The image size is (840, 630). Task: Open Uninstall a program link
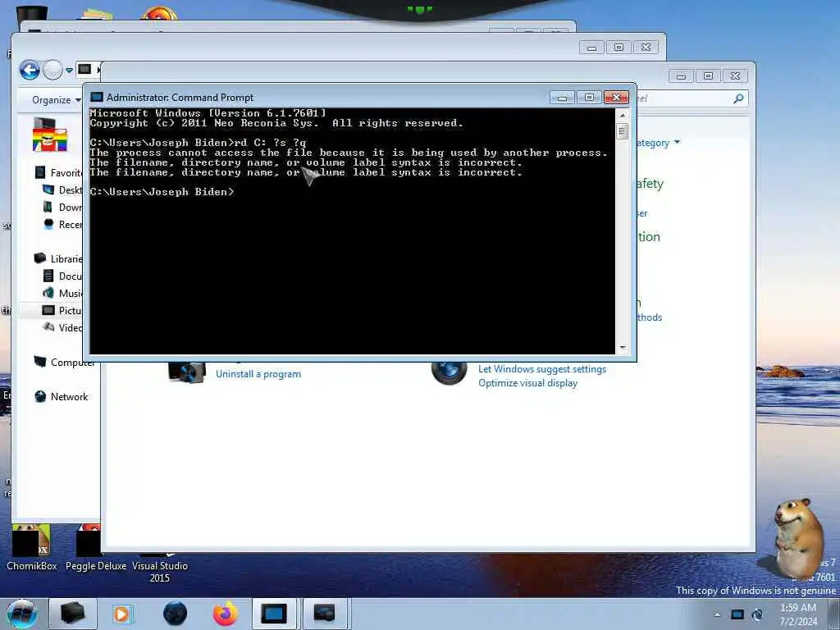pos(258,374)
